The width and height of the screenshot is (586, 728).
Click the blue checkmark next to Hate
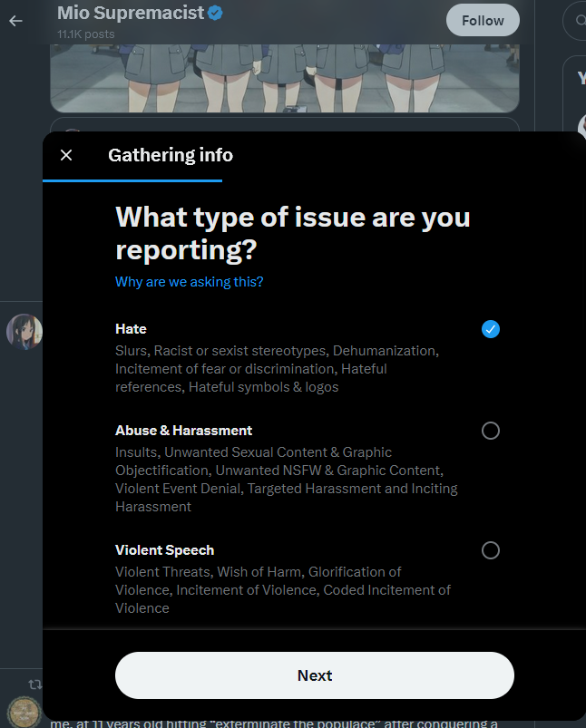(x=491, y=329)
